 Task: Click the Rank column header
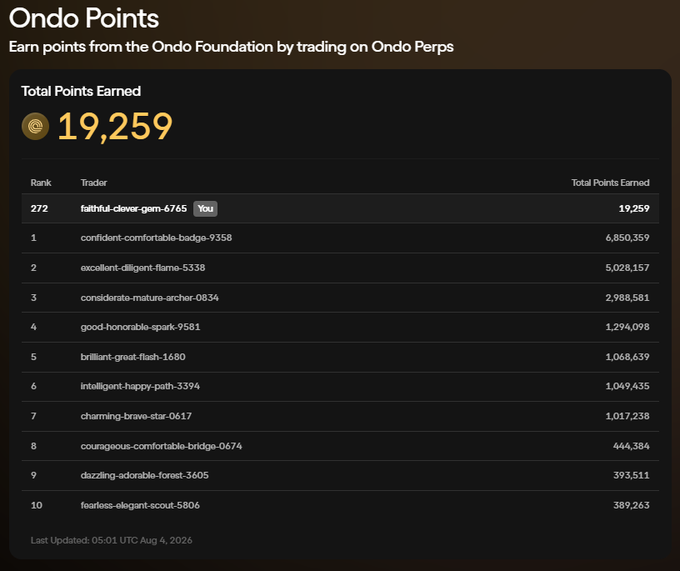[41, 183]
